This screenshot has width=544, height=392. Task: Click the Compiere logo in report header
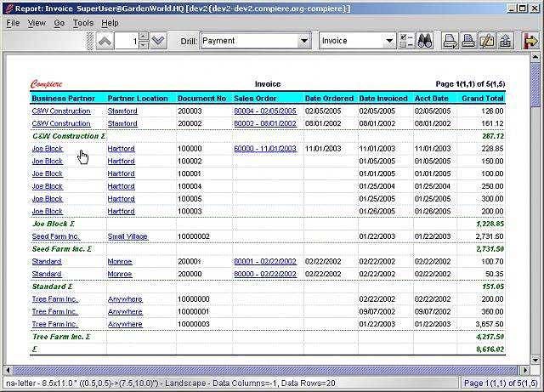47,84
